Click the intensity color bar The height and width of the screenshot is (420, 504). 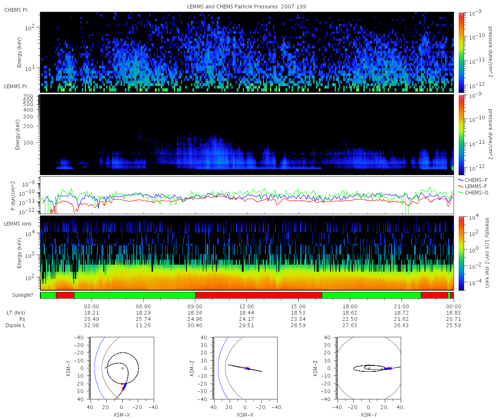click(461, 253)
